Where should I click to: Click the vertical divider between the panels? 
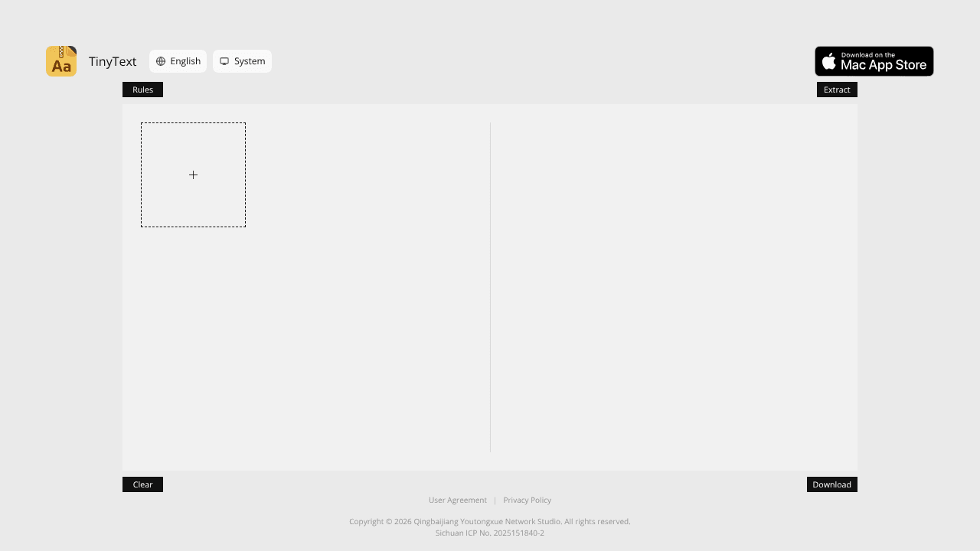click(x=490, y=287)
